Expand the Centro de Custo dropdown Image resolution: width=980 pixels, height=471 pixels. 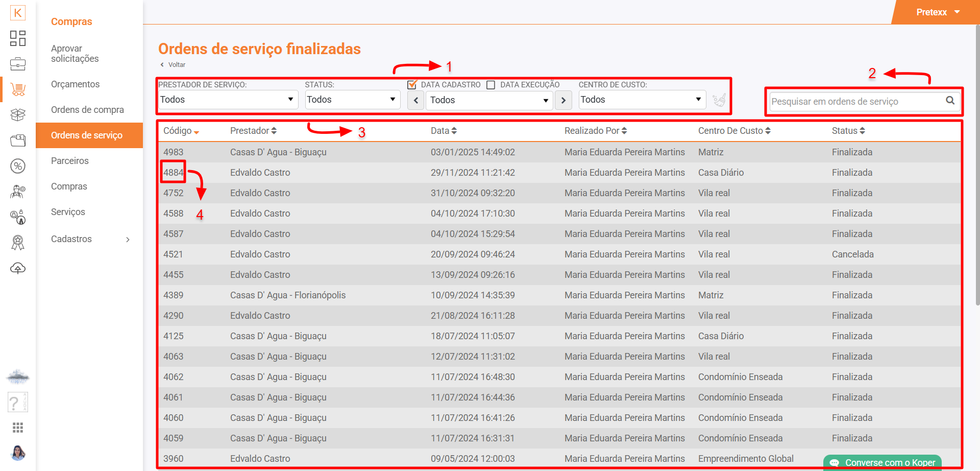(642, 100)
